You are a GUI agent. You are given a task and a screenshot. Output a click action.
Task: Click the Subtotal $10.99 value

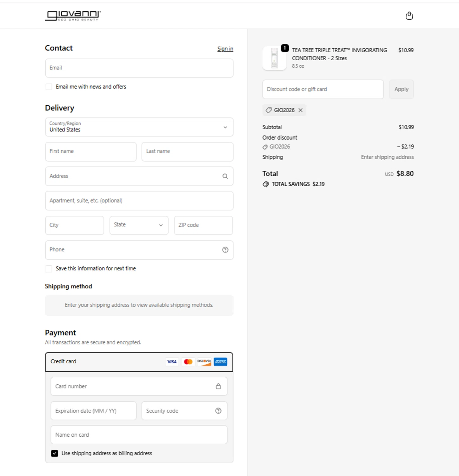click(x=406, y=127)
